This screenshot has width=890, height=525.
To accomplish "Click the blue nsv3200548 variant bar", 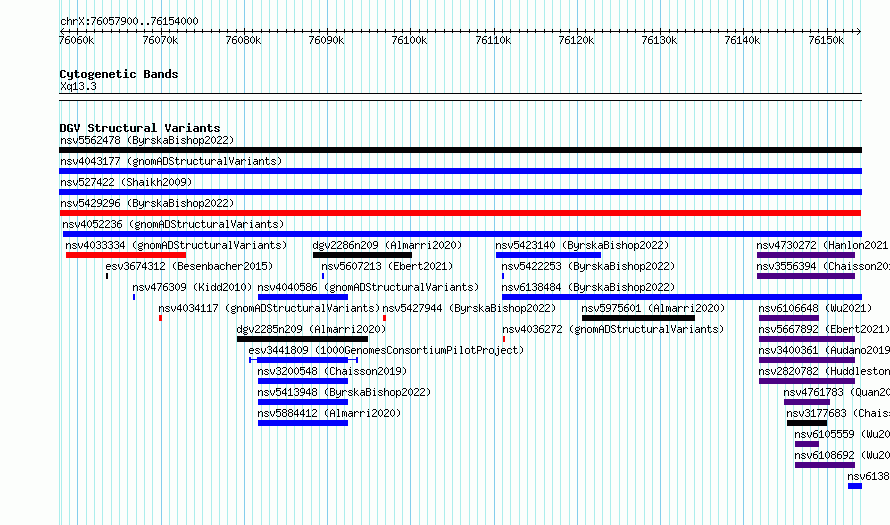I will (x=303, y=381).
